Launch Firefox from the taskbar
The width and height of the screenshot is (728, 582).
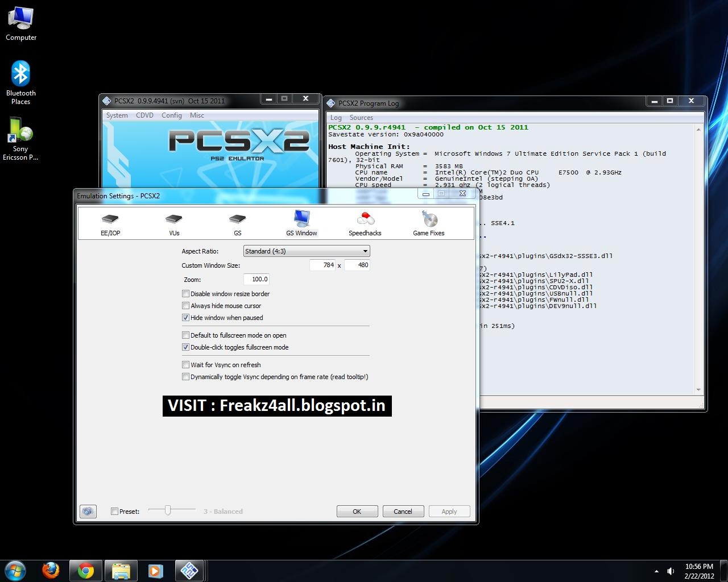(51, 570)
